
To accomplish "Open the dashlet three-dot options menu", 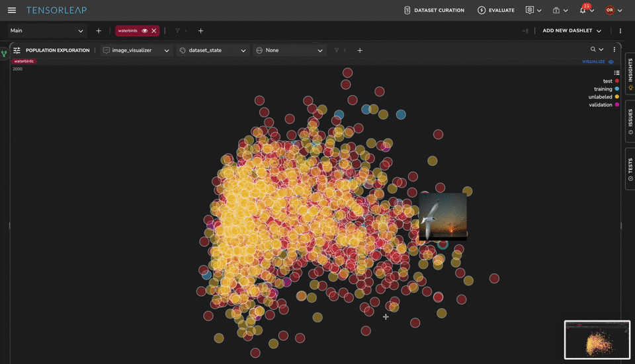I will coord(614,50).
